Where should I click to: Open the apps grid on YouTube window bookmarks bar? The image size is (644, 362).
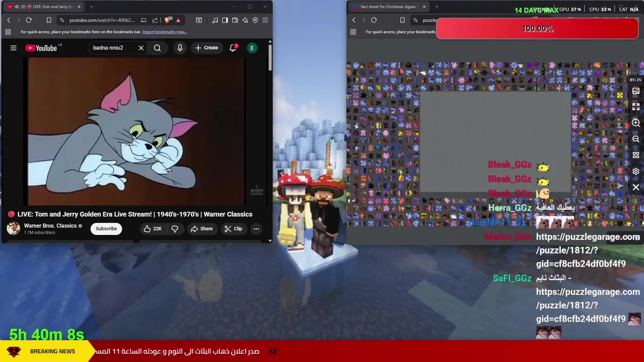tap(8, 32)
